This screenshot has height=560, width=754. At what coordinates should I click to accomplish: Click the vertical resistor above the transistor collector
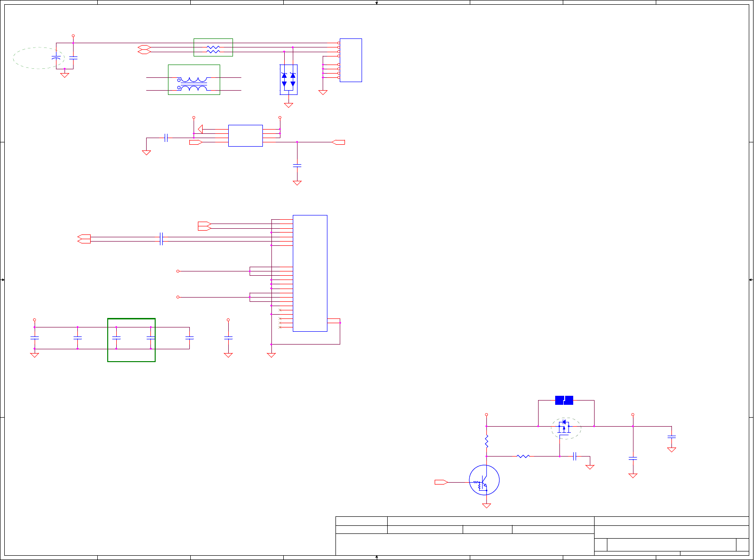pyautogui.click(x=486, y=442)
